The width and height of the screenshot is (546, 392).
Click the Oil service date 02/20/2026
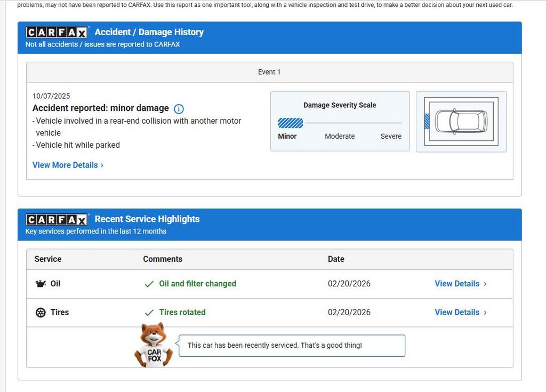349,284
